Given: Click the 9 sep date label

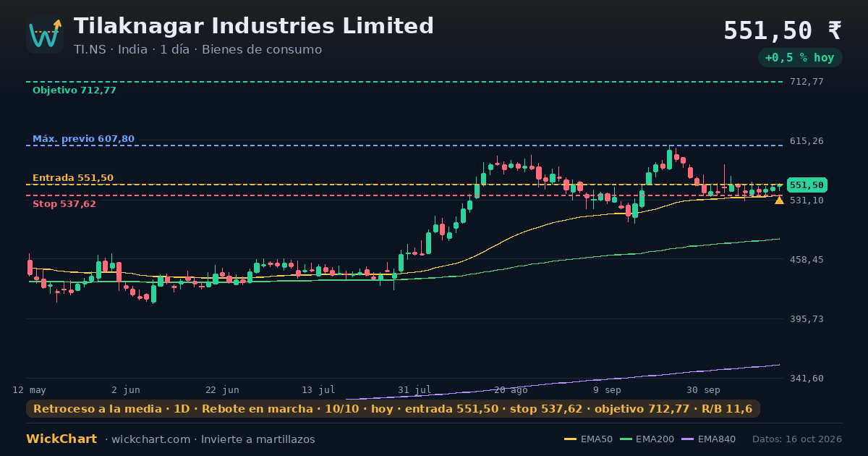Looking at the screenshot, I should [607, 390].
